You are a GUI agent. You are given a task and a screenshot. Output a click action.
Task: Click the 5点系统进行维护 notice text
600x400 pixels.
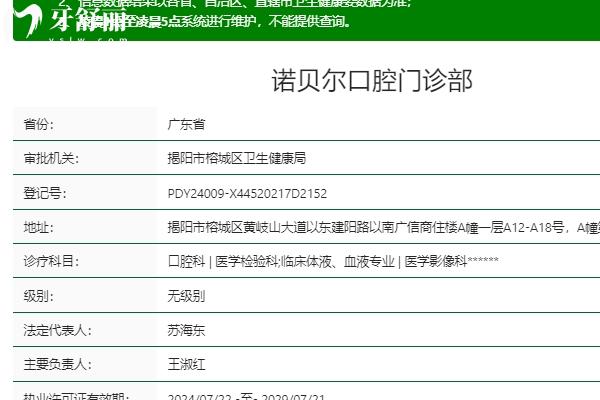[214, 21]
